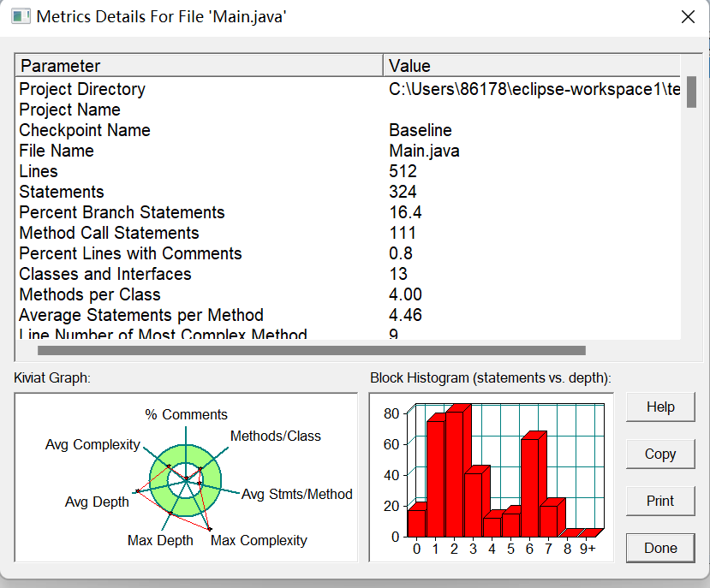Select the Percent Branch Statements row

tap(349, 212)
